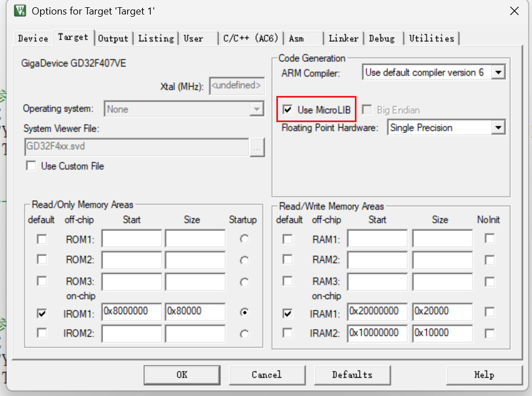Toggle the IRAM2 NoInit checkbox

(490, 334)
